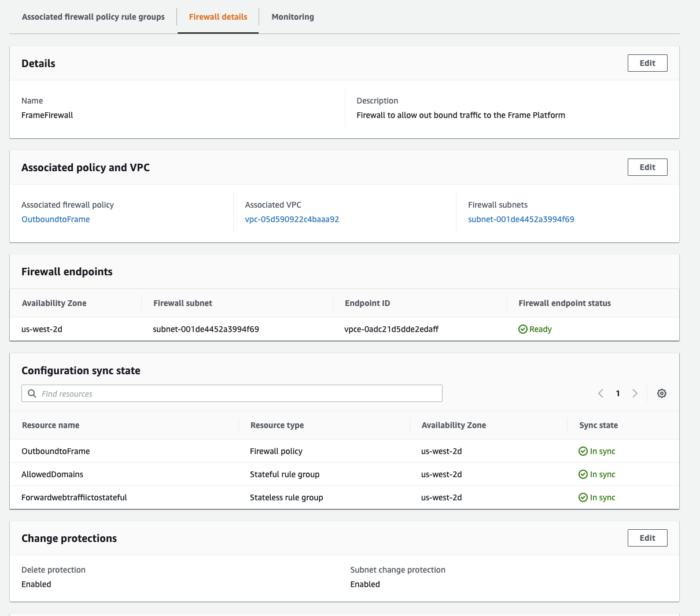700x616 pixels.
Task: Click In sync icon for OutboundtoFrame
Action: 583,451
